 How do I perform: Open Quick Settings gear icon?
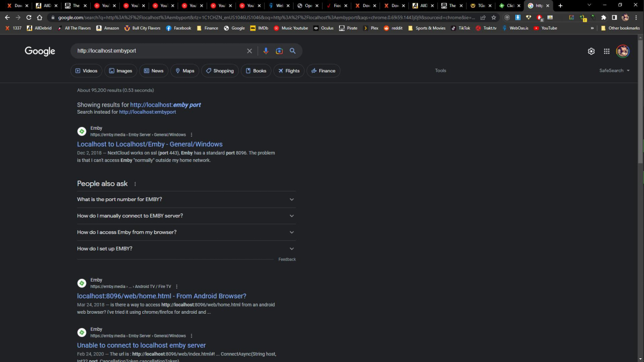pos(591,50)
